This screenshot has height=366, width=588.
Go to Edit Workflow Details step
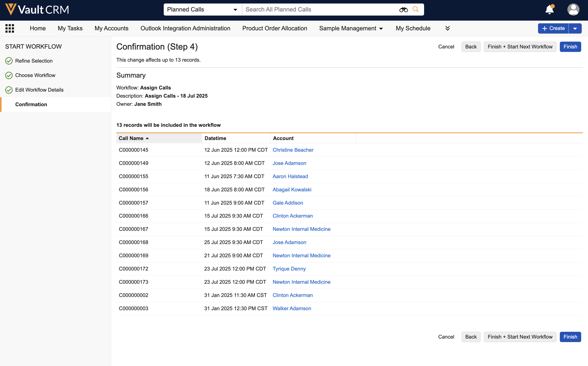click(39, 90)
